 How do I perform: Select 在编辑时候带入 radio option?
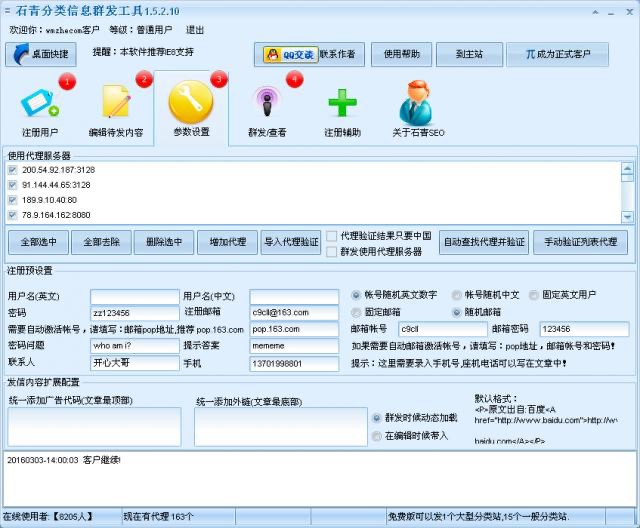376,436
